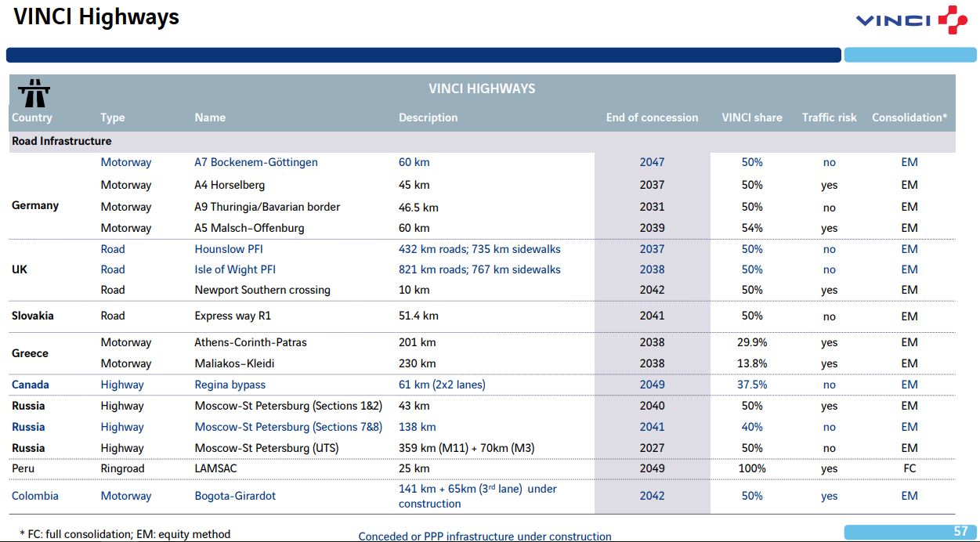The image size is (980, 542).
Task: Click the Country column header
Action: [x=32, y=117]
